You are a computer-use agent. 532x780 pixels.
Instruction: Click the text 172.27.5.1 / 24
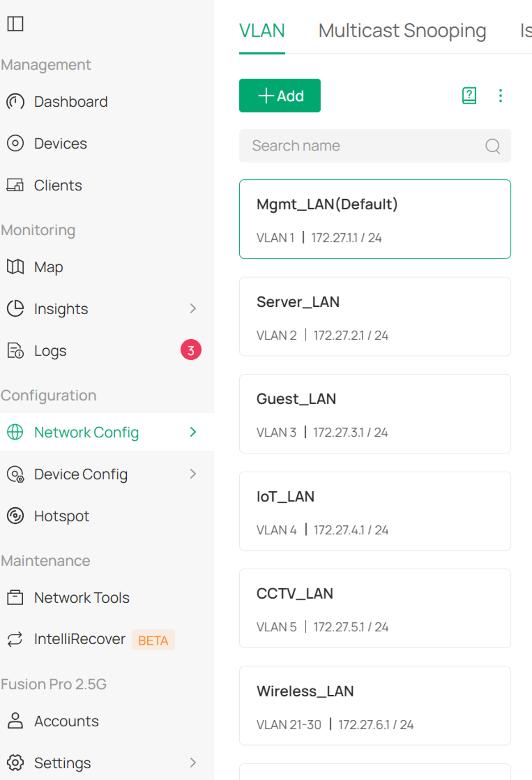(351, 627)
